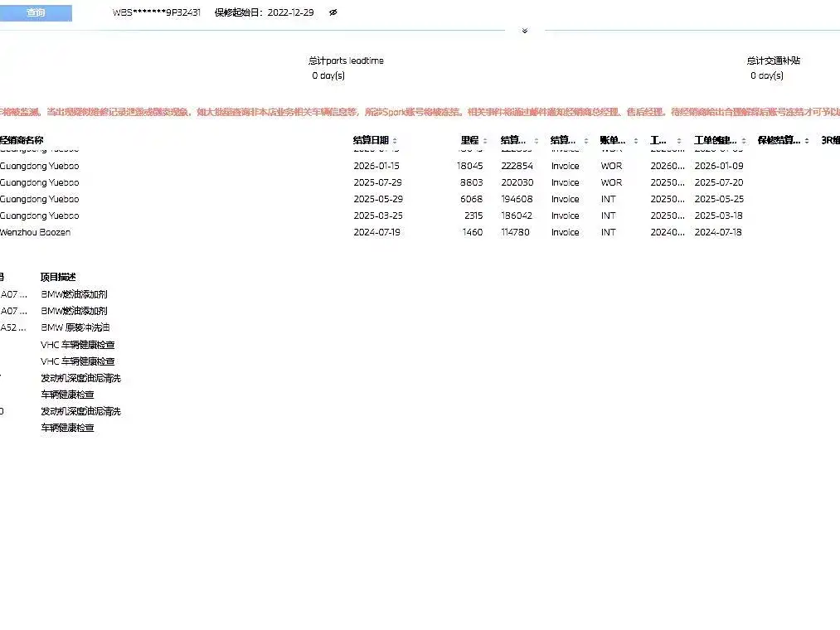Click first BMW燃油添加剂 item
Viewport: 840px width, 630px height.
click(x=74, y=294)
